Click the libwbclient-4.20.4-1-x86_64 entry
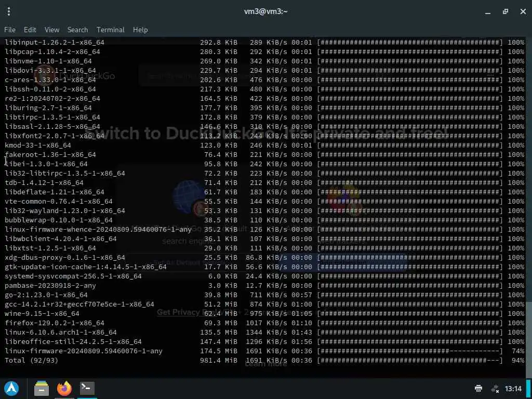Image resolution: width=532 pixels, height=399 pixels. coord(61,239)
